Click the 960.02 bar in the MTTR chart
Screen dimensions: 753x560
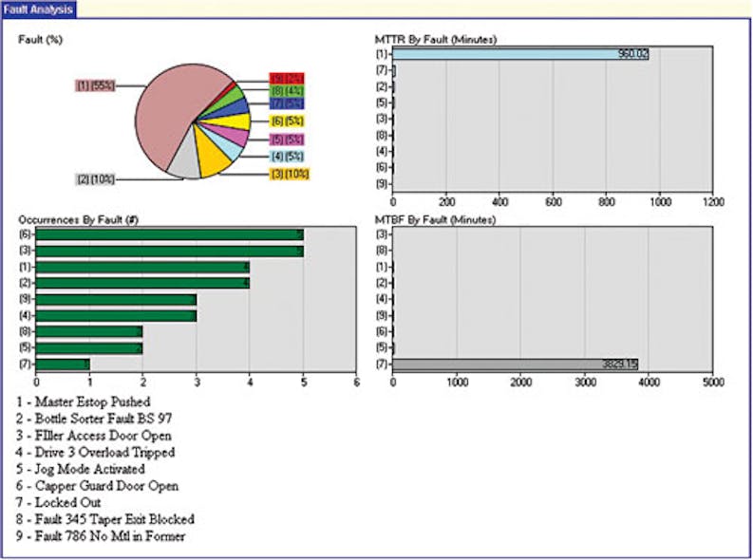(x=520, y=54)
